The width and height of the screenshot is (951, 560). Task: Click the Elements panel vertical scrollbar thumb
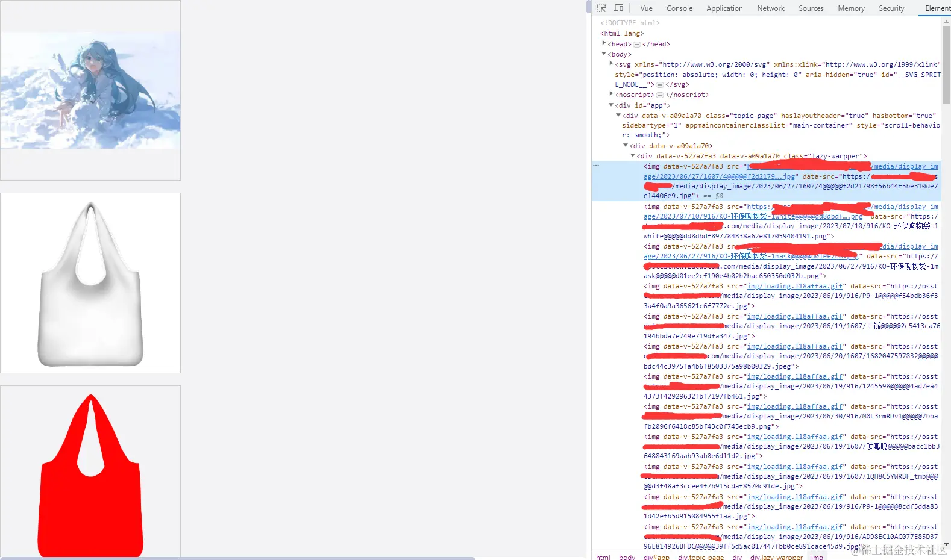coord(946,64)
